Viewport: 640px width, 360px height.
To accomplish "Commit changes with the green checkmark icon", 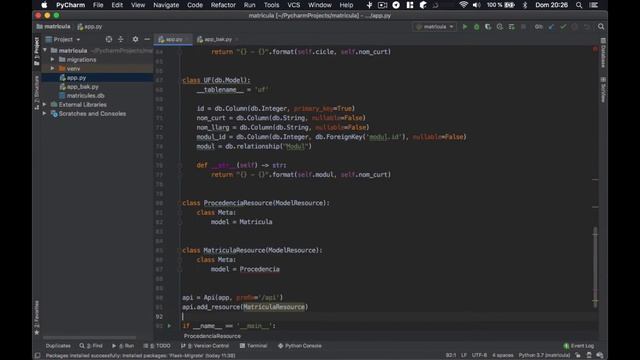I will [563, 27].
